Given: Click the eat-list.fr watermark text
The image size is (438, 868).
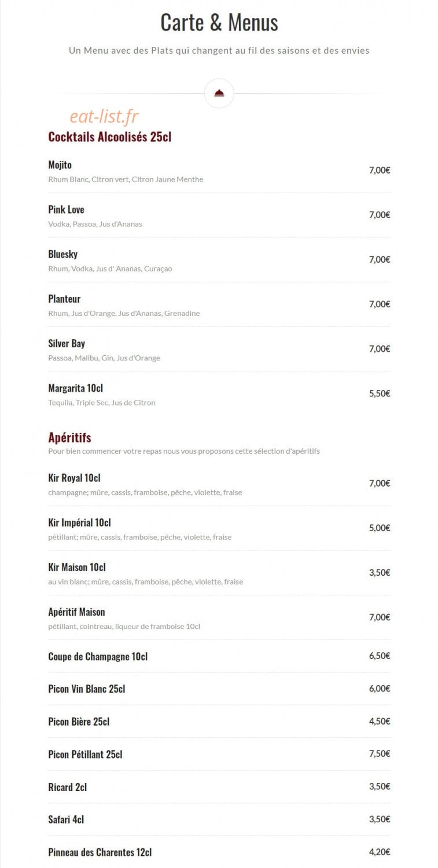Looking at the screenshot, I should click(104, 116).
